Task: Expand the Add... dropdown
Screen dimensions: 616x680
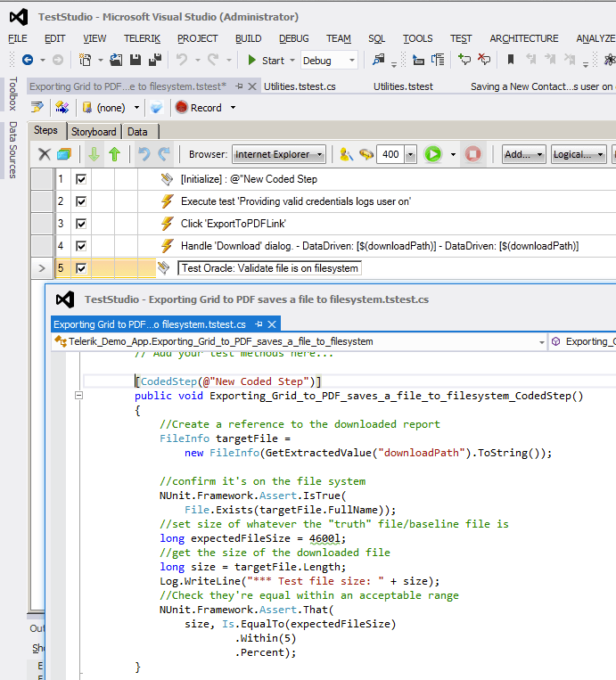Action: 523,154
